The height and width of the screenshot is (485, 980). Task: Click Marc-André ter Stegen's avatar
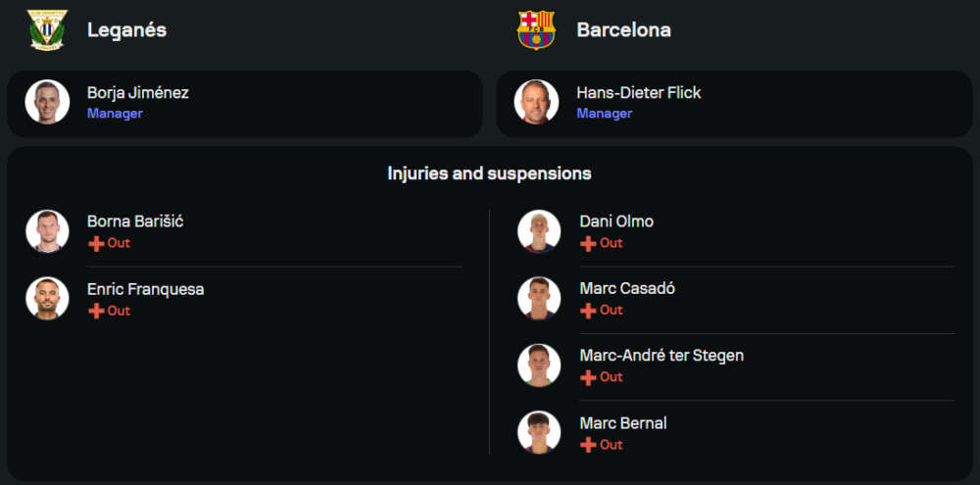pos(539,365)
